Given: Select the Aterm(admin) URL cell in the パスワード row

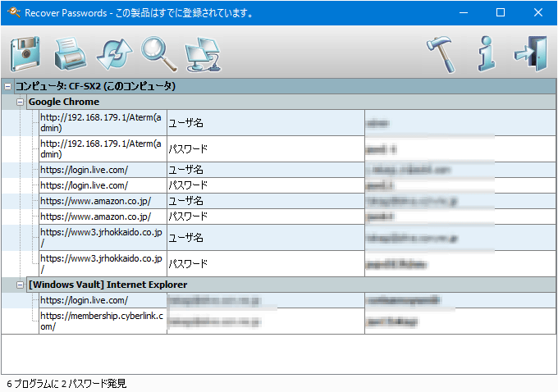Looking at the screenshot, I should pos(103,149).
